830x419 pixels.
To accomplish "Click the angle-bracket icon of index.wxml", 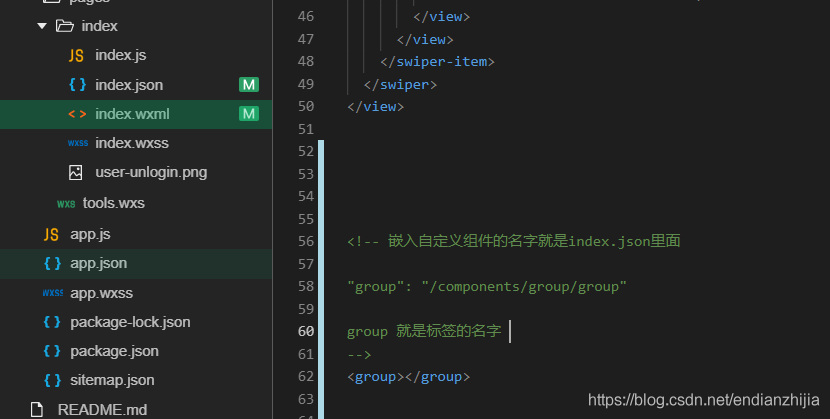I will pos(77,114).
